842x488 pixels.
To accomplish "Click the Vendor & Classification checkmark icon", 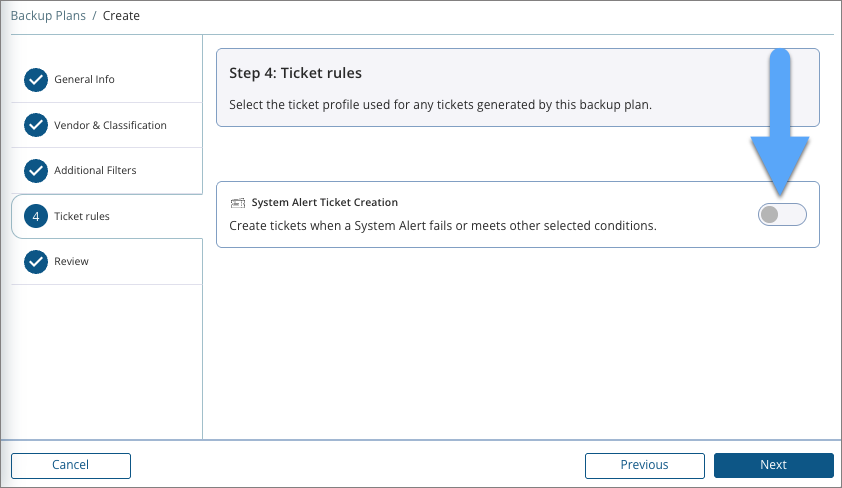I will [36, 125].
